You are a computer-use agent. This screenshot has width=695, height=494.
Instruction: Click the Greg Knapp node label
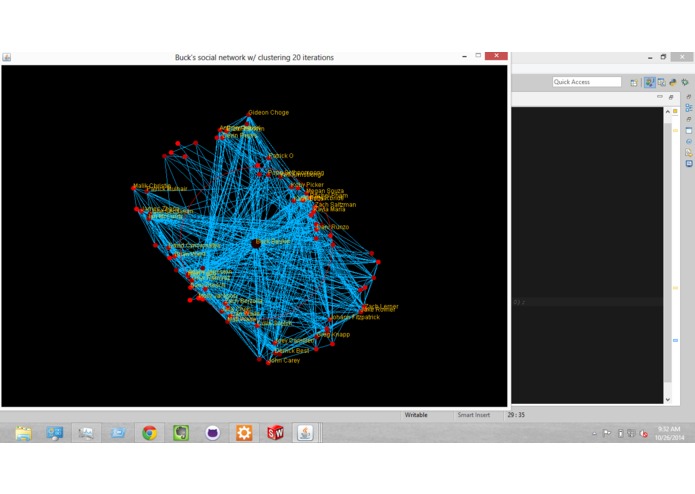(x=334, y=335)
